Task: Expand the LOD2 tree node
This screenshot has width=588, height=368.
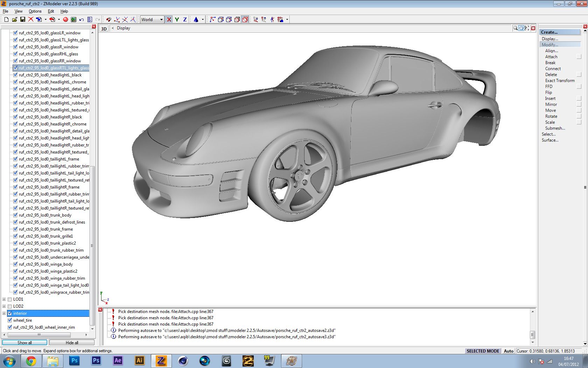Action: (4, 306)
